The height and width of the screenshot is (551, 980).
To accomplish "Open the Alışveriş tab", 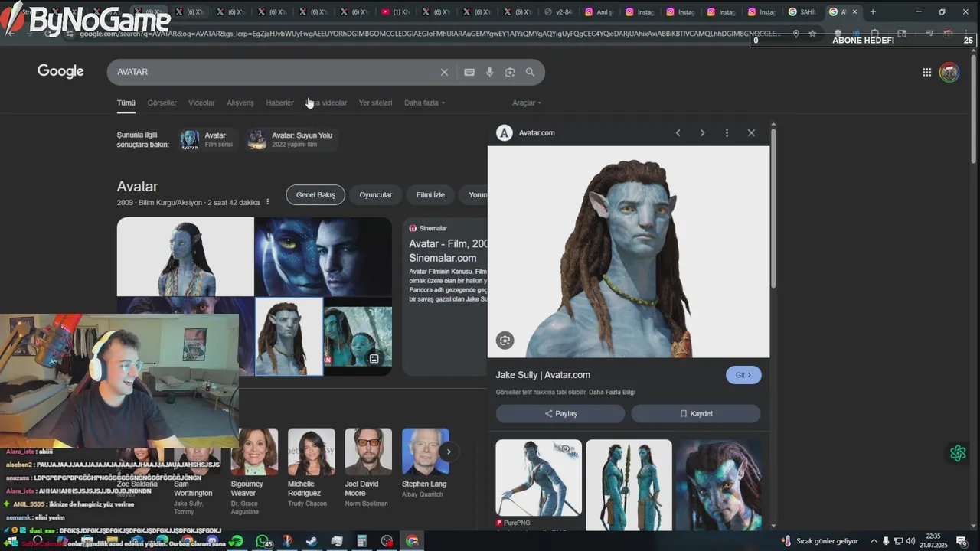I will 240,103.
